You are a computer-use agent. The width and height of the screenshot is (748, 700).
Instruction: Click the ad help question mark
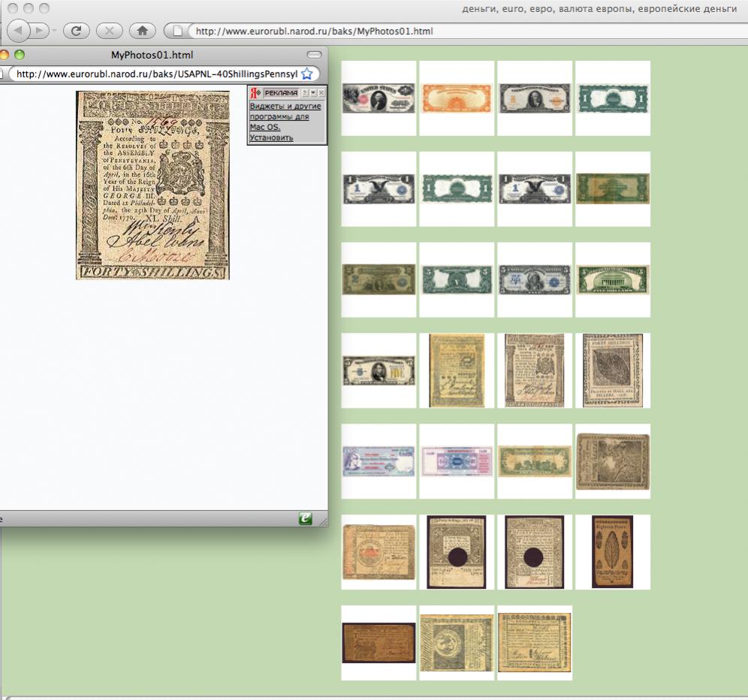(304, 92)
